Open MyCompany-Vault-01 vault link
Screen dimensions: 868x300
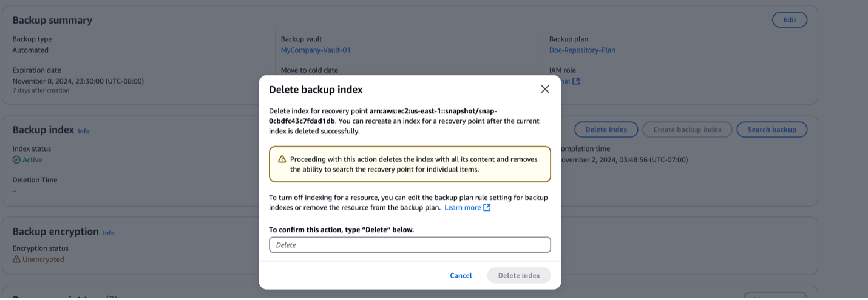coord(316,50)
